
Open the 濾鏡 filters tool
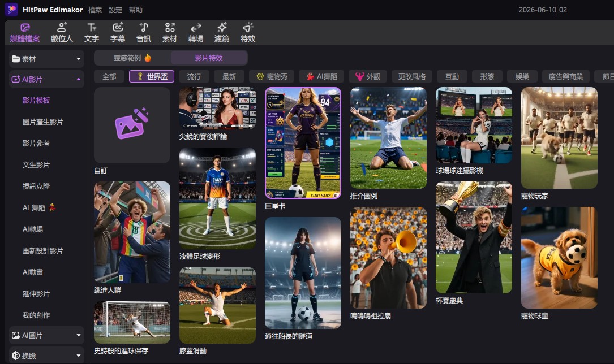click(x=222, y=32)
